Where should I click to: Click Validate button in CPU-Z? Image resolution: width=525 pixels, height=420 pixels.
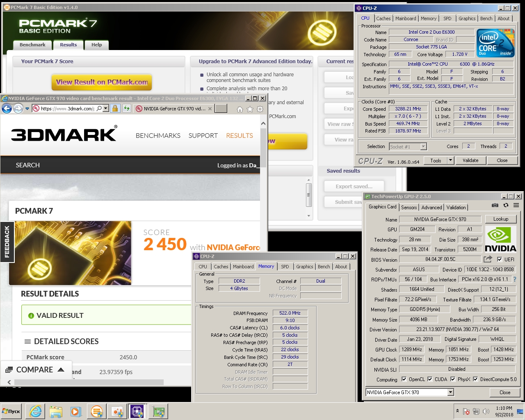(x=470, y=160)
